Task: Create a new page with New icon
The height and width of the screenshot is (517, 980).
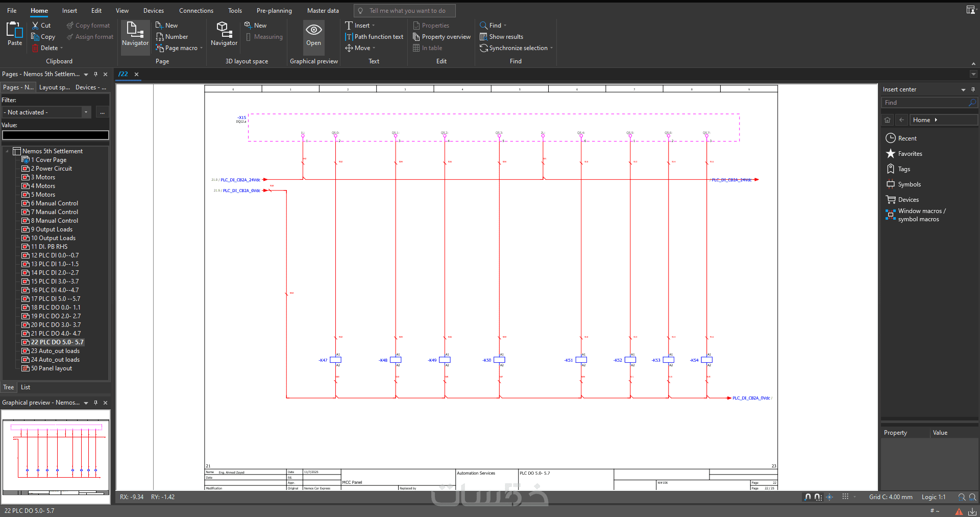Action: pyautogui.click(x=159, y=26)
